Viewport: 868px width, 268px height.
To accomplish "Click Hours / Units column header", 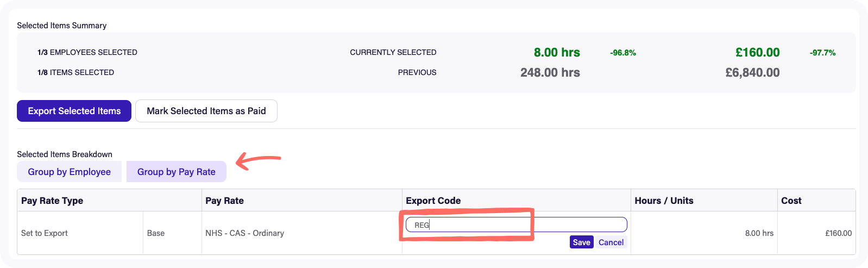I will click(664, 201).
